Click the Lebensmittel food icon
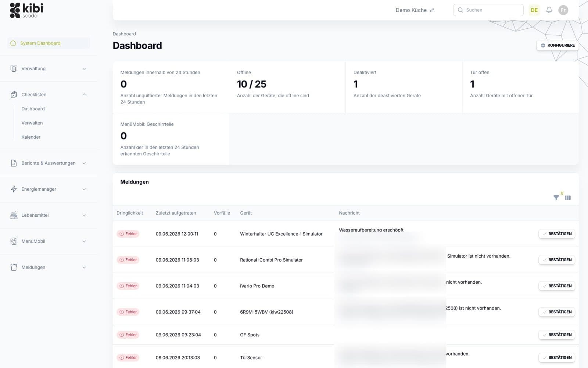This screenshot has height=368, width=588. pyautogui.click(x=14, y=215)
